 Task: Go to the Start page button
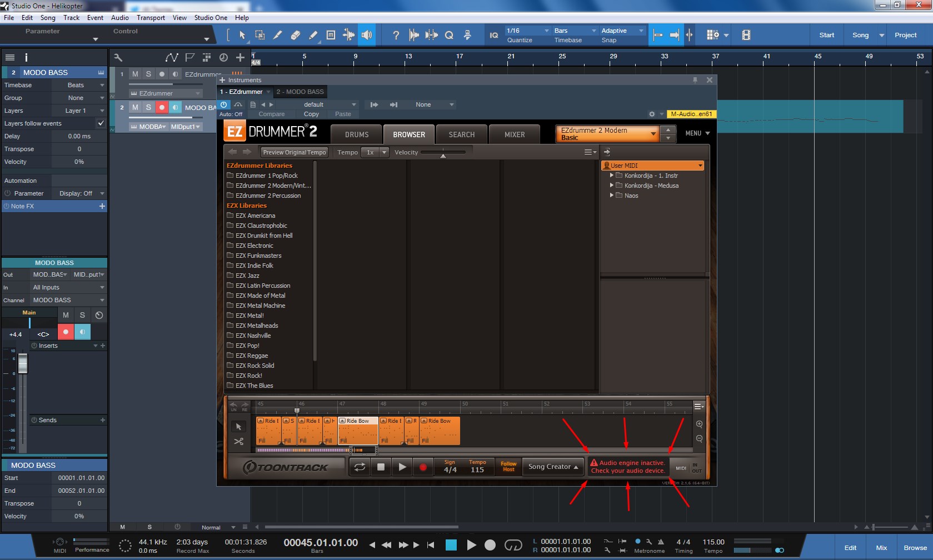826,35
